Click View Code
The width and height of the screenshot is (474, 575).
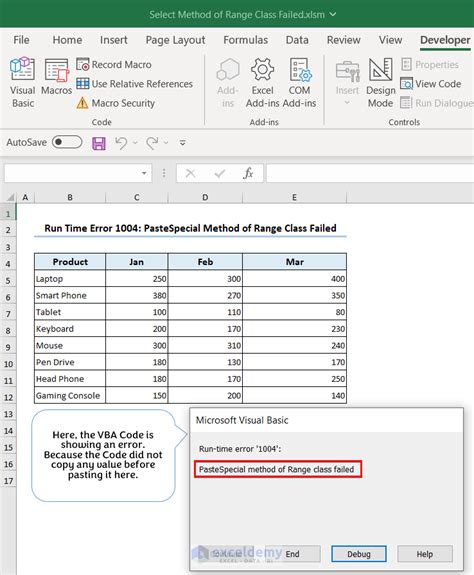click(431, 84)
